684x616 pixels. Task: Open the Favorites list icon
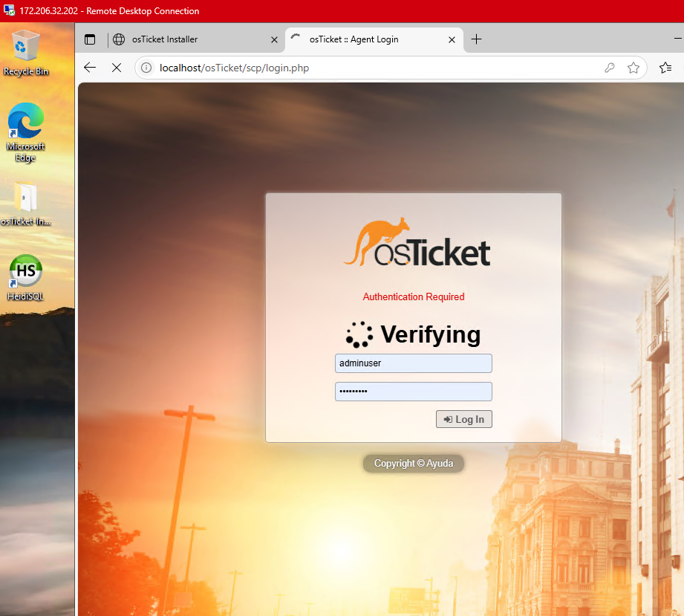[x=665, y=68]
